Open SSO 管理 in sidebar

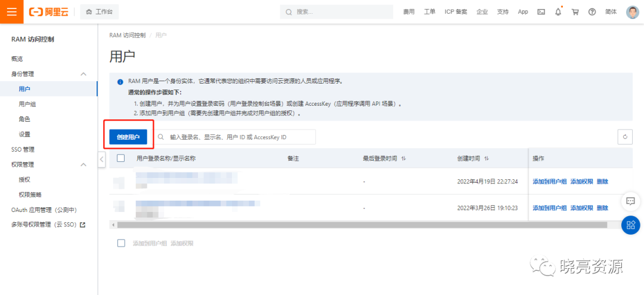(23, 149)
